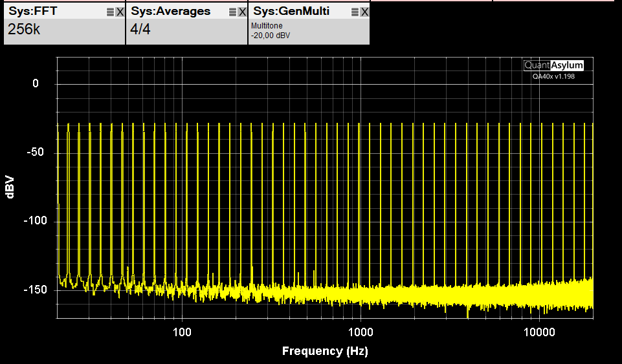The width and height of the screenshot is (622, 364).
Task: Close the Sys:GenMulti tile
Action: click(364, 12)
